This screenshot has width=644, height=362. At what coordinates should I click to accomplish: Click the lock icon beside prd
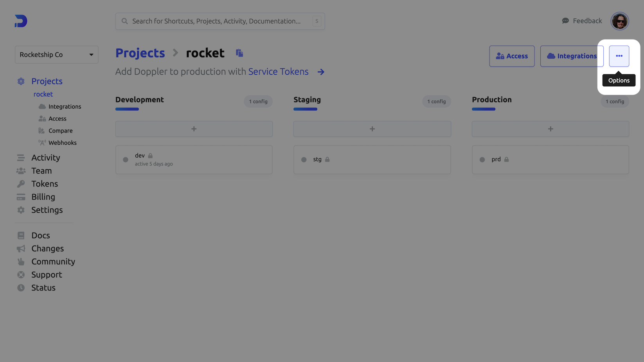[506, 159]
